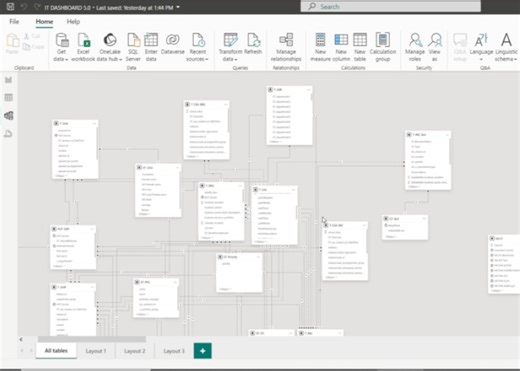Open the Last saved file info dropdown arrow
This screenshot has height=371, width=520.
(x=178, y=7)
